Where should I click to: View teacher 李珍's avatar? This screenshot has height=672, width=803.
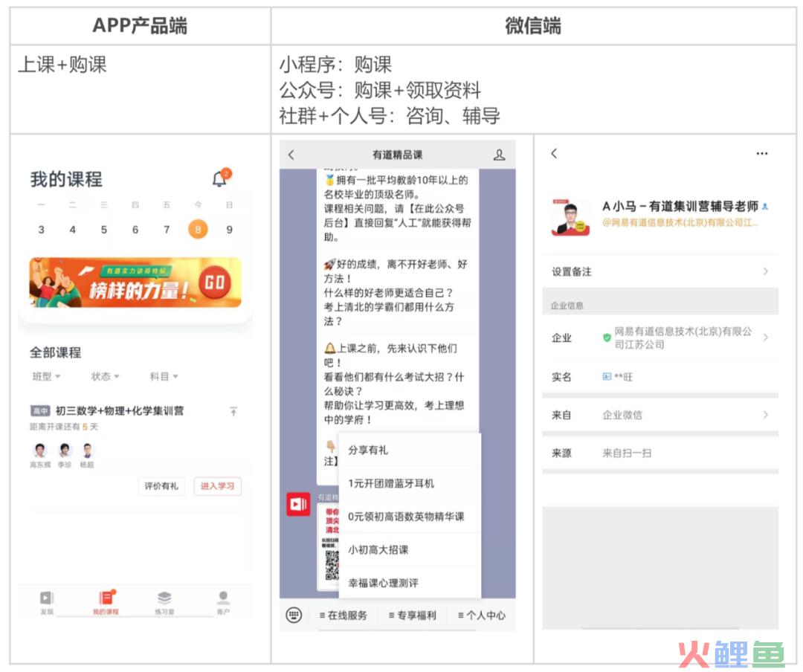(x=65, y=450)
